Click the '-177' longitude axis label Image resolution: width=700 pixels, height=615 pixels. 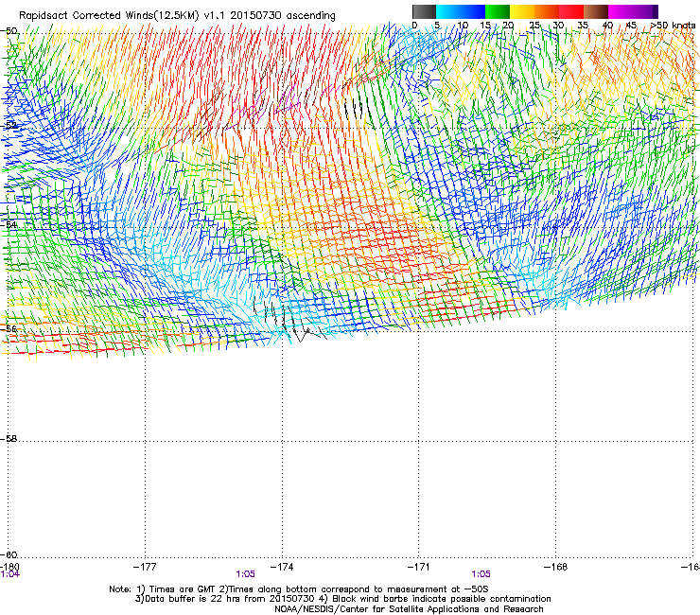point(145,567)
